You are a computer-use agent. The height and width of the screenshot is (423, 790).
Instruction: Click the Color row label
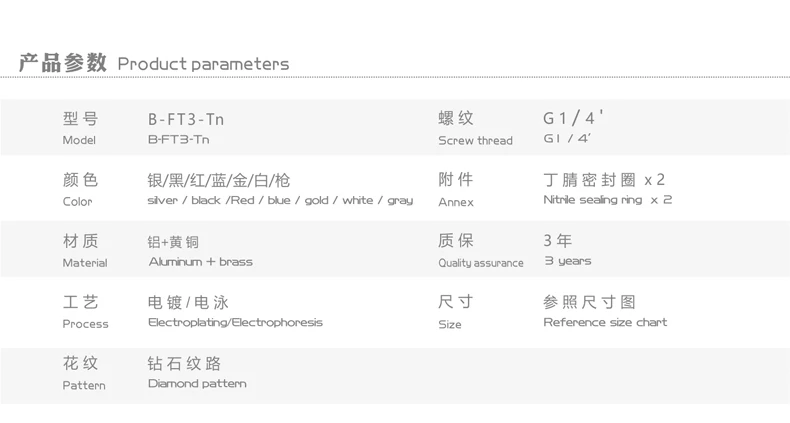pyautogui.click(x=78, y=202)
